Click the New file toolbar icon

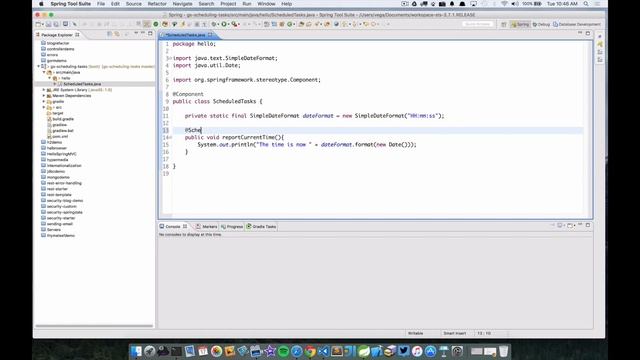point(39,24)
